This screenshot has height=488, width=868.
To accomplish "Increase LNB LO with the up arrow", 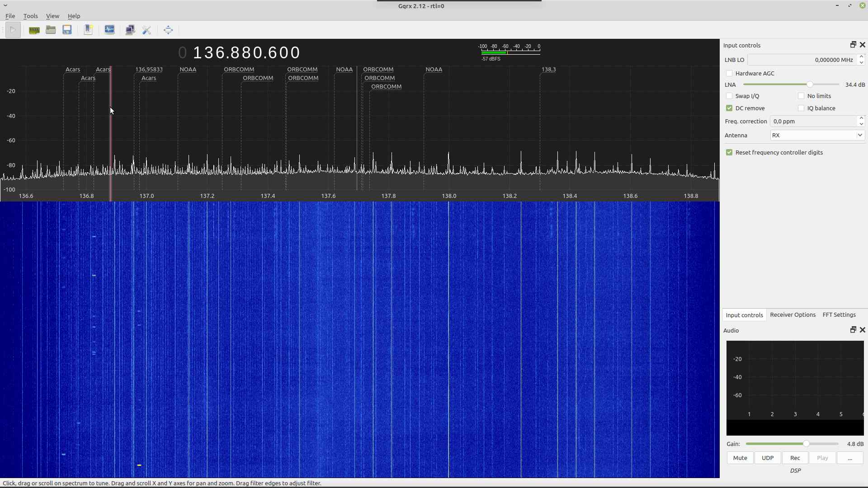I will (861, 57).
